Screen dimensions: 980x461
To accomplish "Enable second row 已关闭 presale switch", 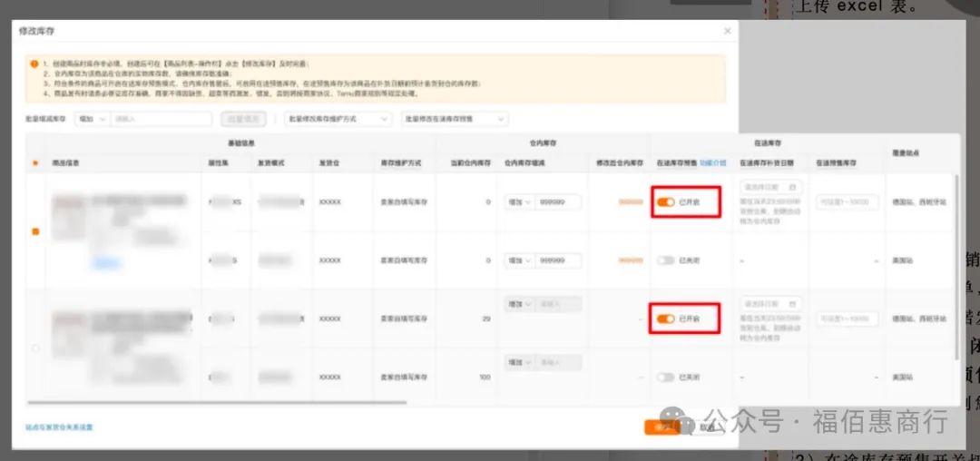I will pyautogui.click(x=666, y=260).
